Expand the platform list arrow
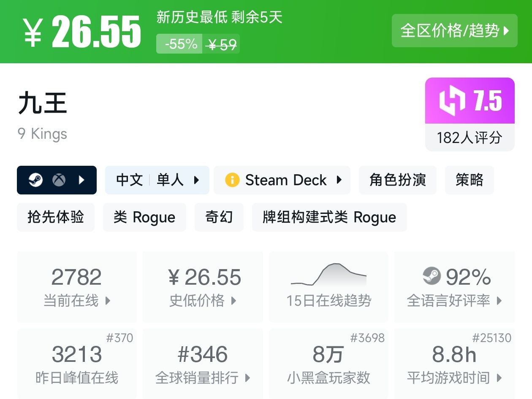532x399 pixels. [x=82, y=180]
